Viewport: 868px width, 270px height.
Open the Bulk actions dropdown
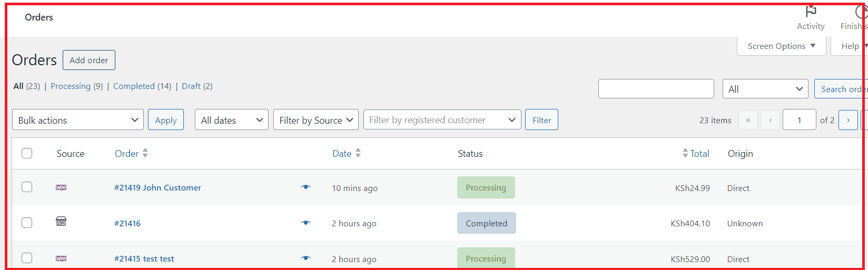(78, 120)
